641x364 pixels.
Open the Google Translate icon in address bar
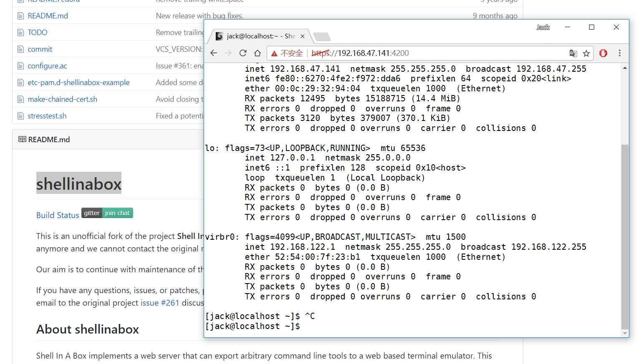[x=573, y=53]
